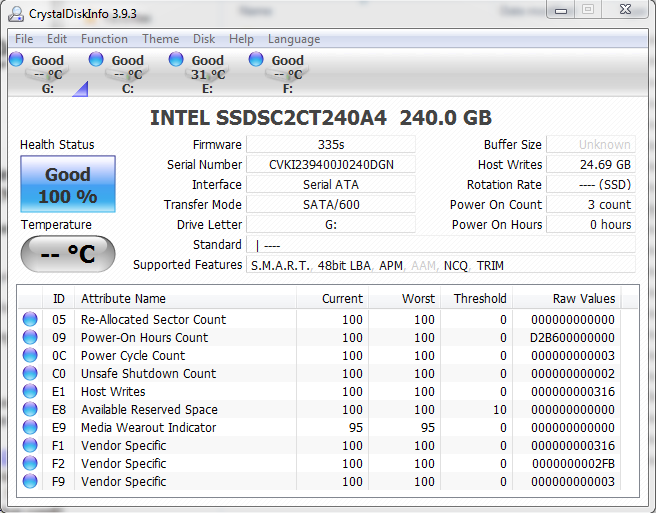Click status orb for Media Wearout Indicator
This screenshot has width=656, height=513.
(x=31, y=428)
